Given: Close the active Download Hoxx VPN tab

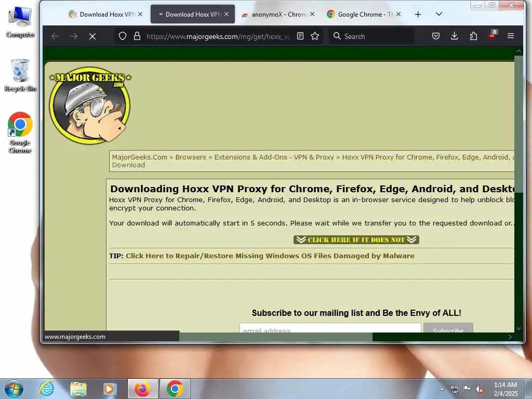Looking at the screenshot, I should coord(227,14).
